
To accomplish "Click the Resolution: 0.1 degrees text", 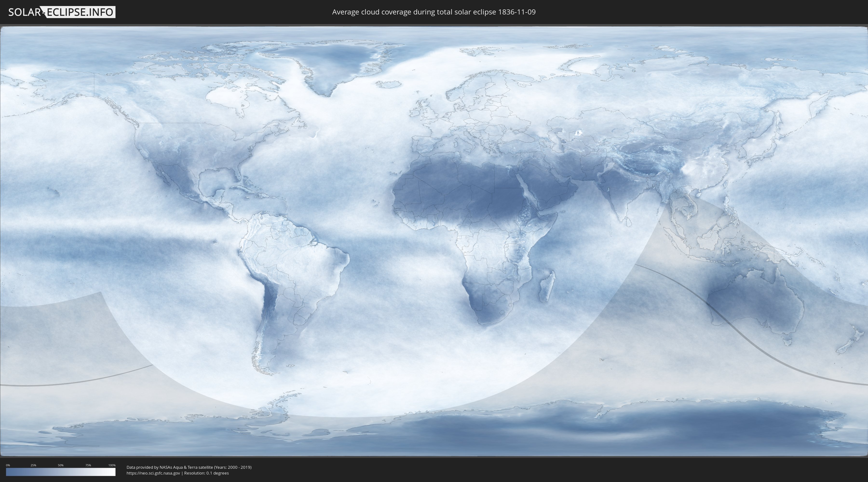I will [x=206, y=473].
